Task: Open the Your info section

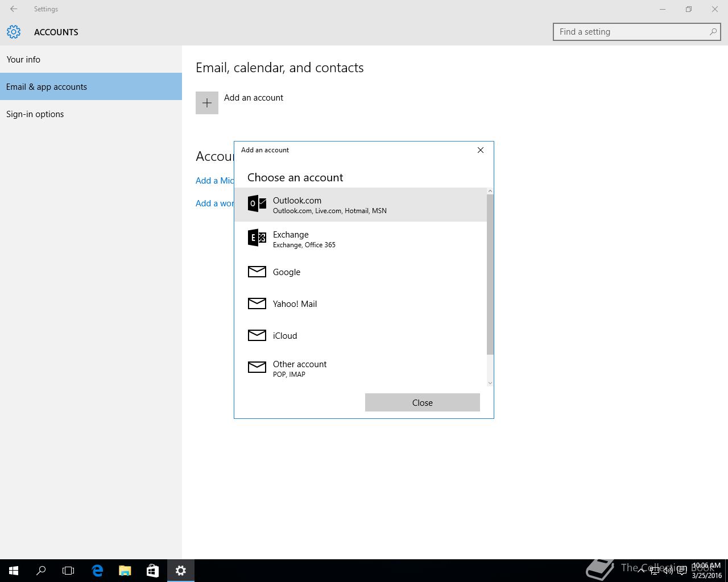Action: [x=91, y=59]
